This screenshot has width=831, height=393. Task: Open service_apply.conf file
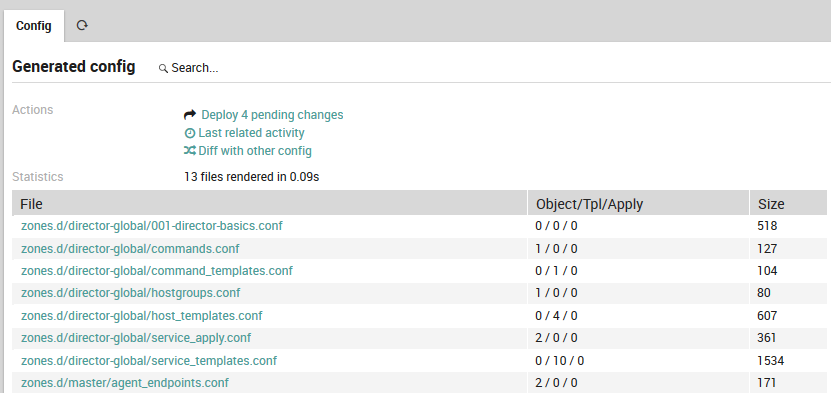tap(136, 338)
